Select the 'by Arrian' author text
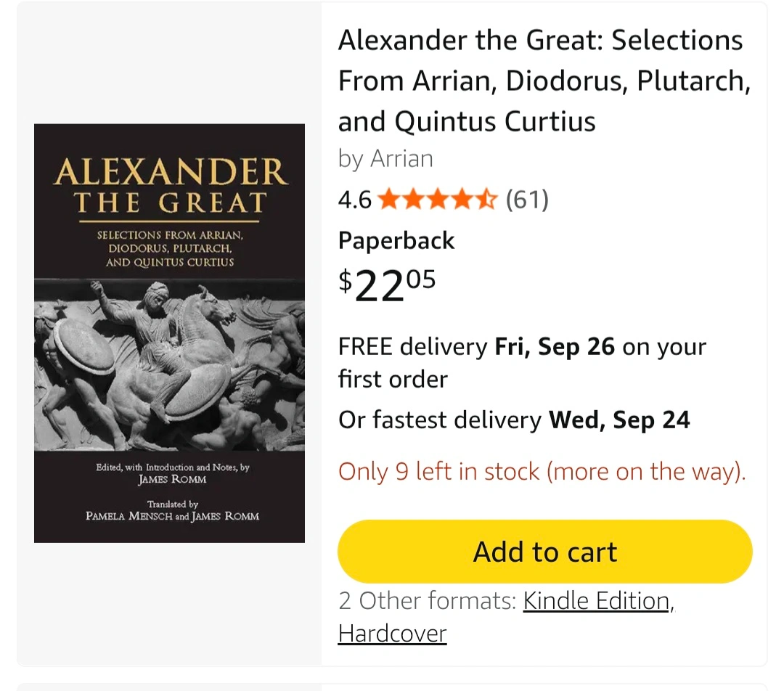The height and width of the screenshot is (691, 784). [x=385, y=159]
